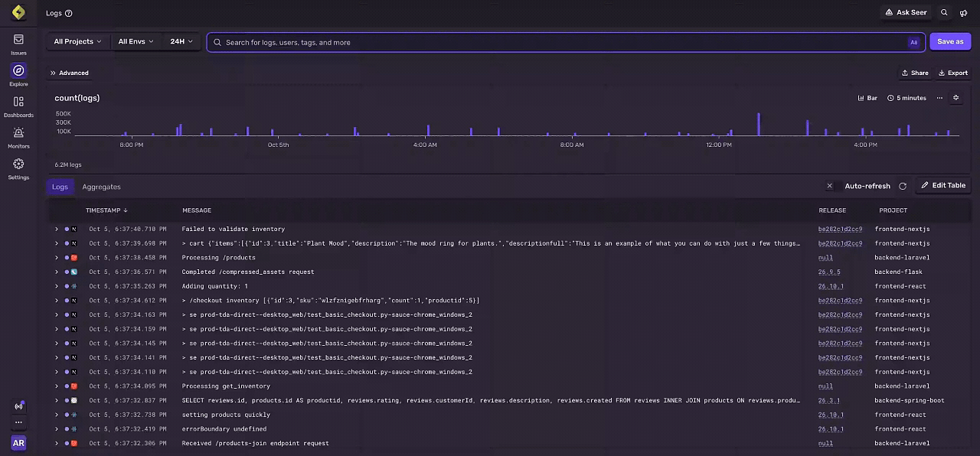
Task: Expand the Failed to validate inventory log row
Action: point(57,229)
